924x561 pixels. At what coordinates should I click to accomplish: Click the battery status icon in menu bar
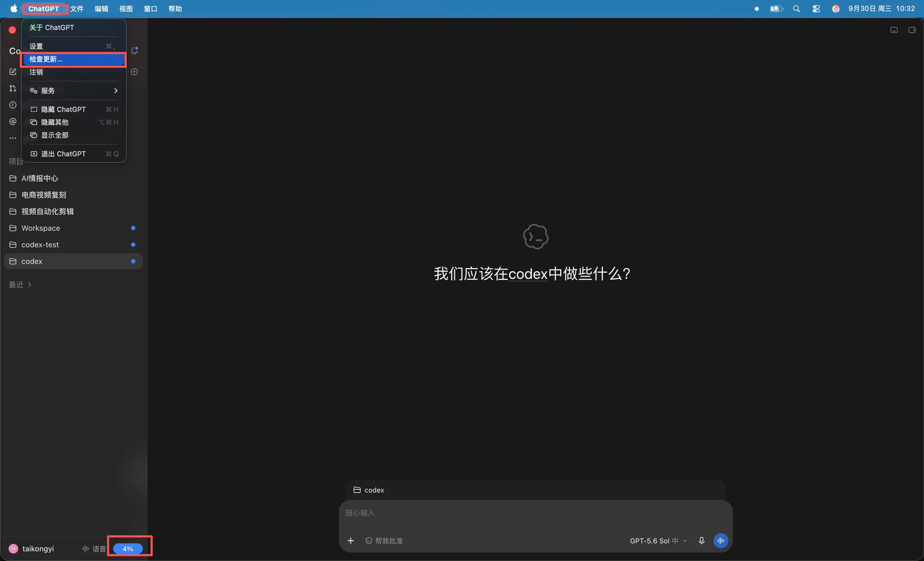[x=776, y=9]
